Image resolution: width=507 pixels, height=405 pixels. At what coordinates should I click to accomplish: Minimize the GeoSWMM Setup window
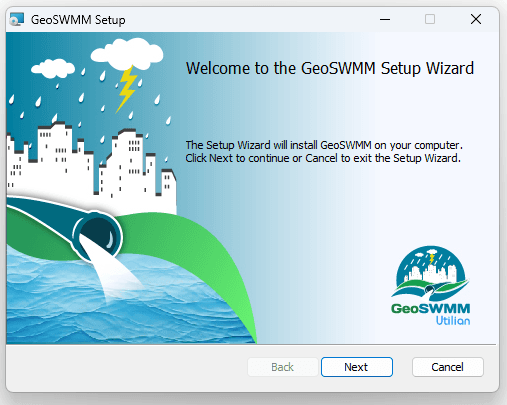[385, 19]
